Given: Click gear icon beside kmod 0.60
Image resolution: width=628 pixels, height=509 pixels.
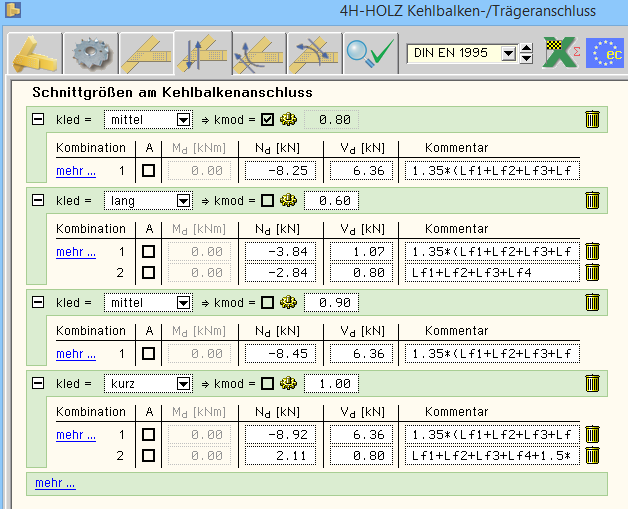Looking at the screenshot, I should click(288, 201).
